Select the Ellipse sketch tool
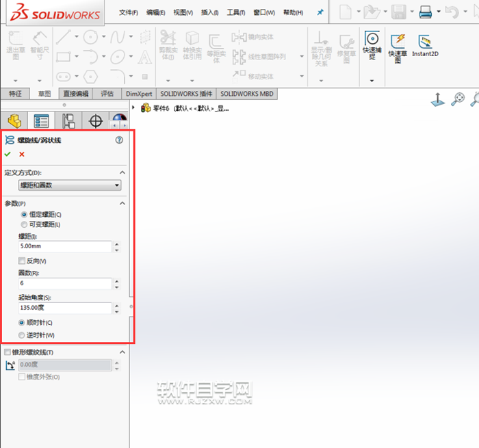Image resolution: width=479 pixels, height=448 pixels. pyautogui.click(x=118, y=57)
